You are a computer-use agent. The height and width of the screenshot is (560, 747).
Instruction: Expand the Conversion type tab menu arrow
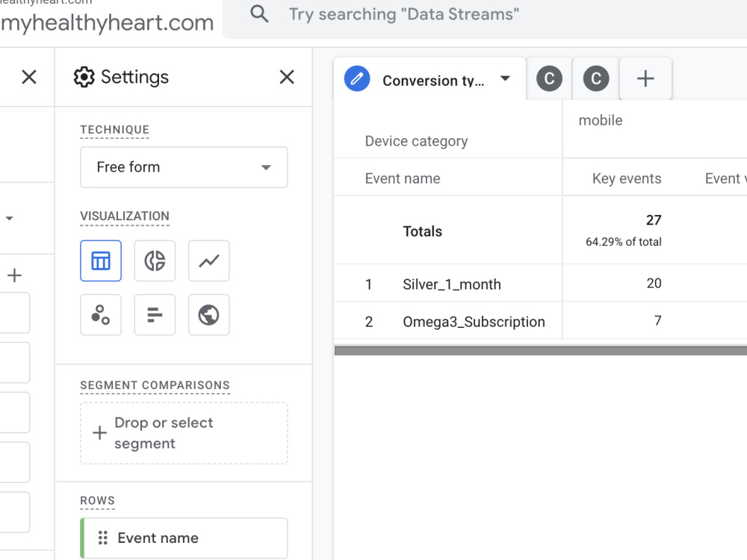click(505, 78)
